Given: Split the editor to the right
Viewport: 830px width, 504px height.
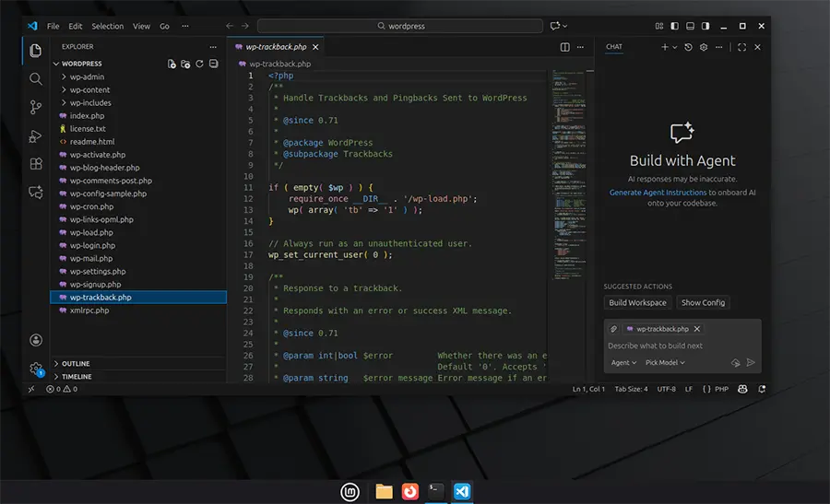Looking at the screenshot, I should (x=564, y=47).
